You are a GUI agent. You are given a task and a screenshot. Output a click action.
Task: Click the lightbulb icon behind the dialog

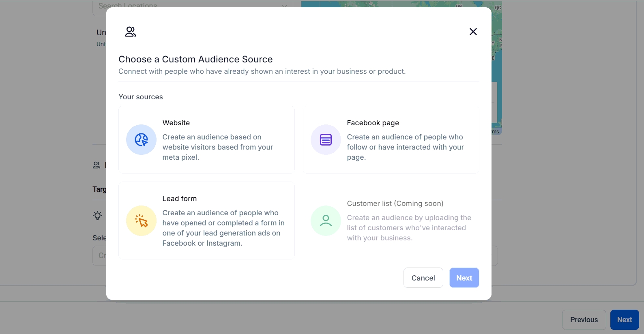click(x=97, y=215)
